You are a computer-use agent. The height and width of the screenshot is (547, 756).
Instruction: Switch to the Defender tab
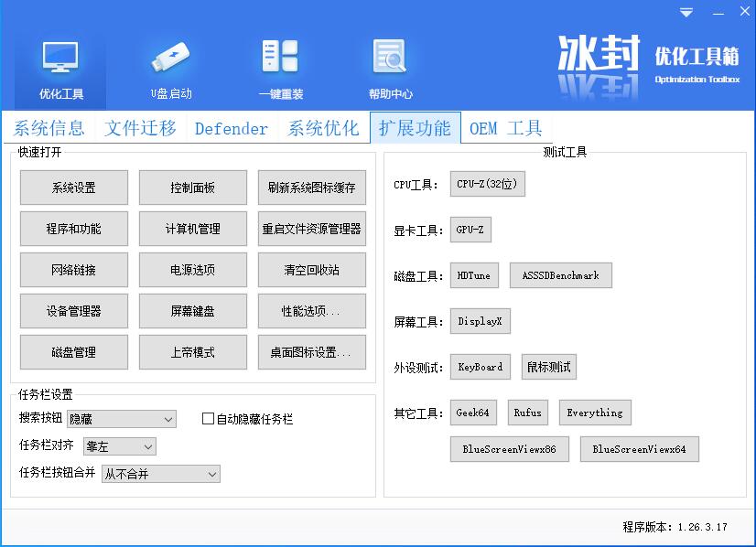point(232,128)
